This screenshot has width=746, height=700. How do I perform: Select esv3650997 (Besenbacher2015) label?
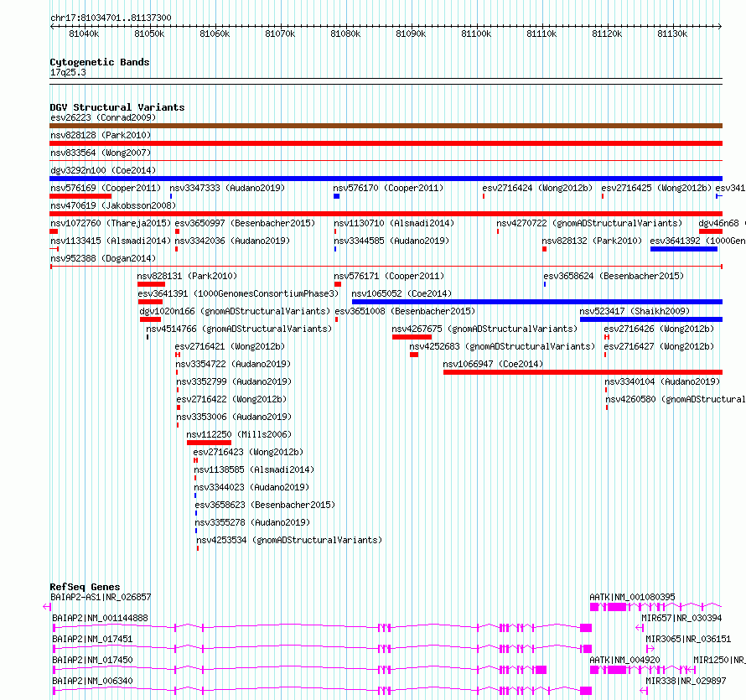245,223
